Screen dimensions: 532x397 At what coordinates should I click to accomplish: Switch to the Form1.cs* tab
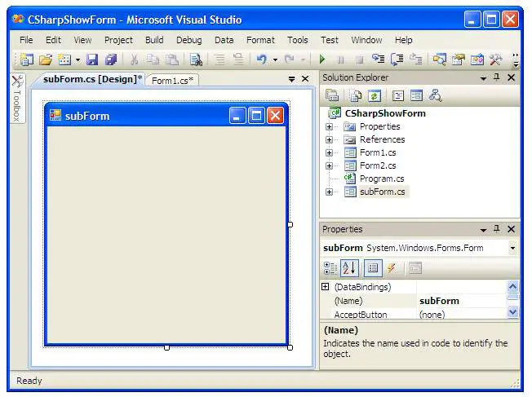pos(173,80)
